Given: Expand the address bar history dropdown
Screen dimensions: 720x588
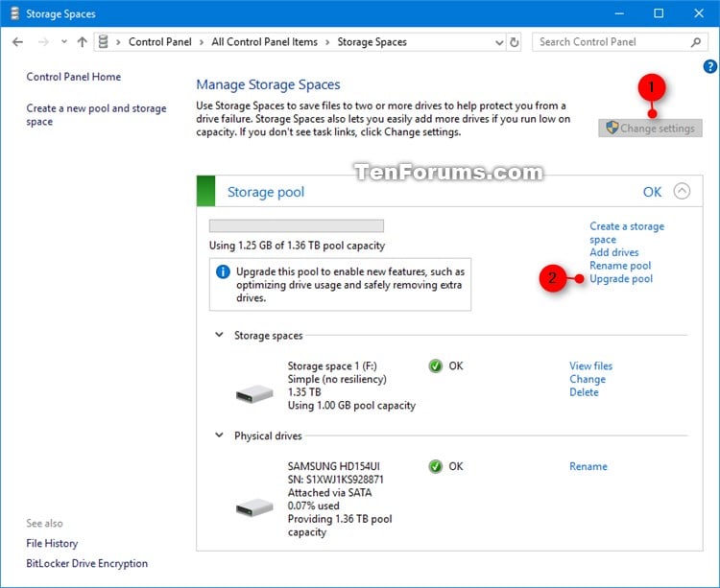Looking at the screenshot, I should click(499, 42).
